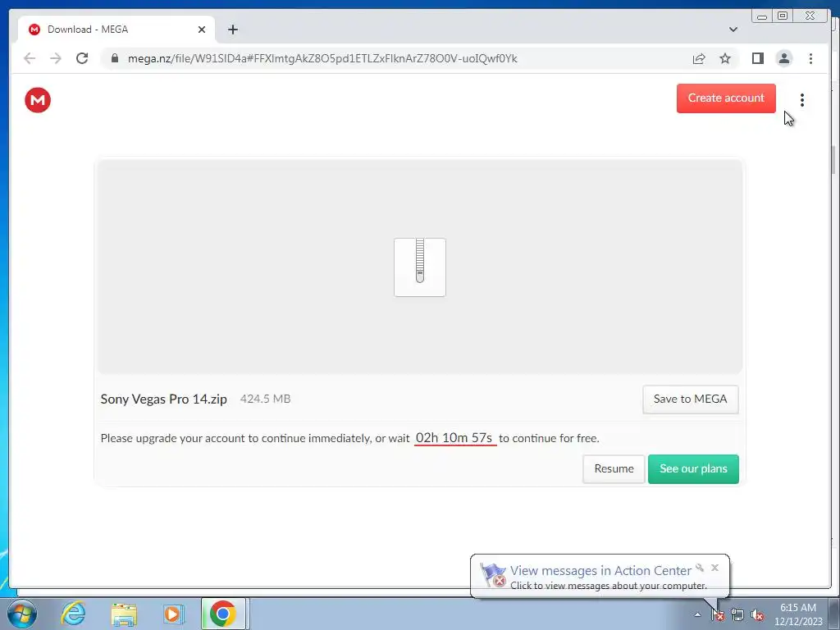The image size is (840, 630).
Task: Share this page icon in address bar
Action: [x=699, y=58]
